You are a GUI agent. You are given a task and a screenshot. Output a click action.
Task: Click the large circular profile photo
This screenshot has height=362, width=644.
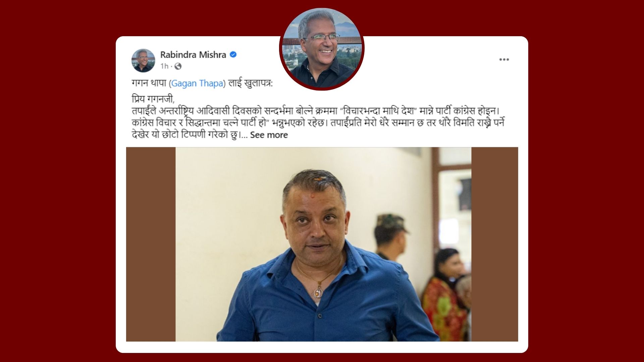[x=322, y=48]
